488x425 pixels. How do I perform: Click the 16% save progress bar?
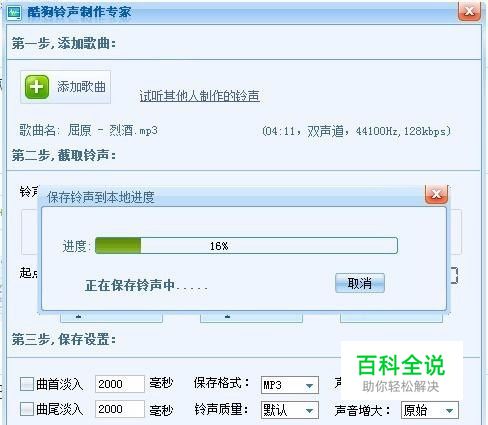click(246, 246)
